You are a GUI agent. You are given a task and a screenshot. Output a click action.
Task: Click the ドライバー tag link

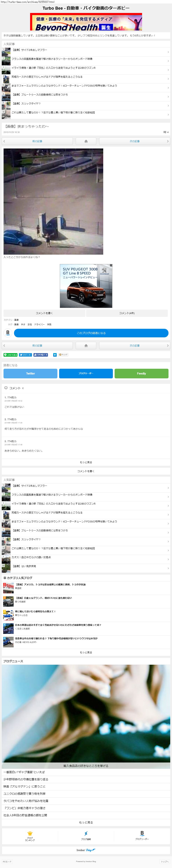pos(39,325)
